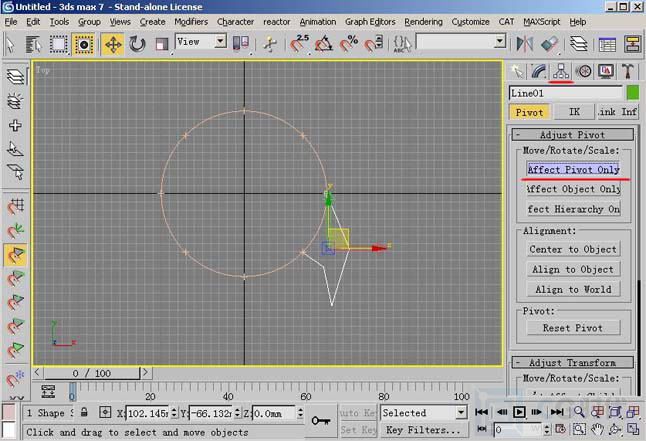
Task: Open the Modify command panel tab
Action: pyautogui.click(x=538, y=72)
